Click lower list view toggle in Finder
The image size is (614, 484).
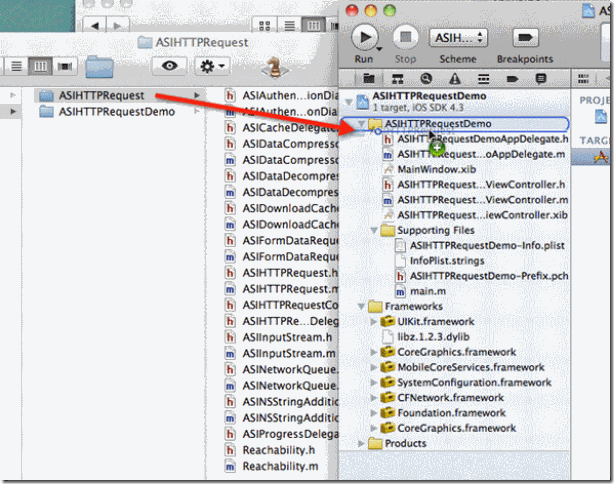coord(16,66)
